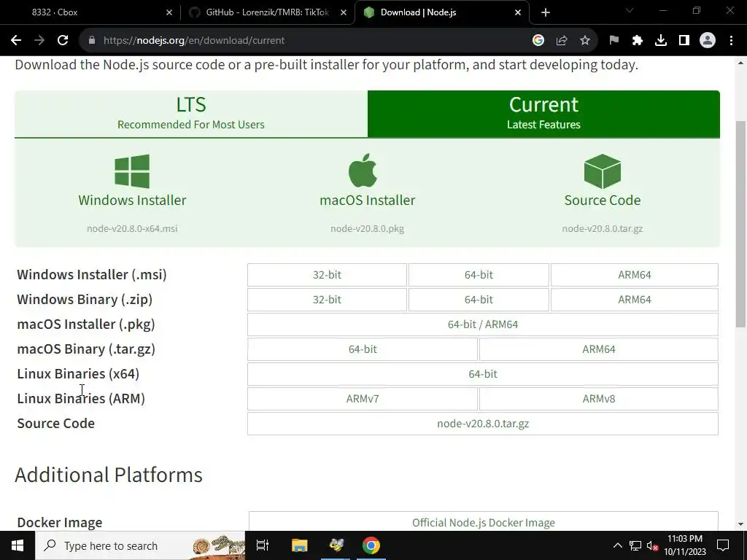Select the Current release tab
Screen dimensions: 747x560
tap(543, 114)
